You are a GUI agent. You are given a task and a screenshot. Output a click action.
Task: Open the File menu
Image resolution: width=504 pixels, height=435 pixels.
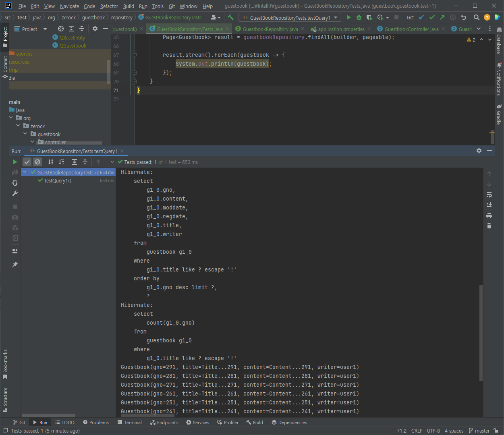pyautogui.click(x=22, y=6)
